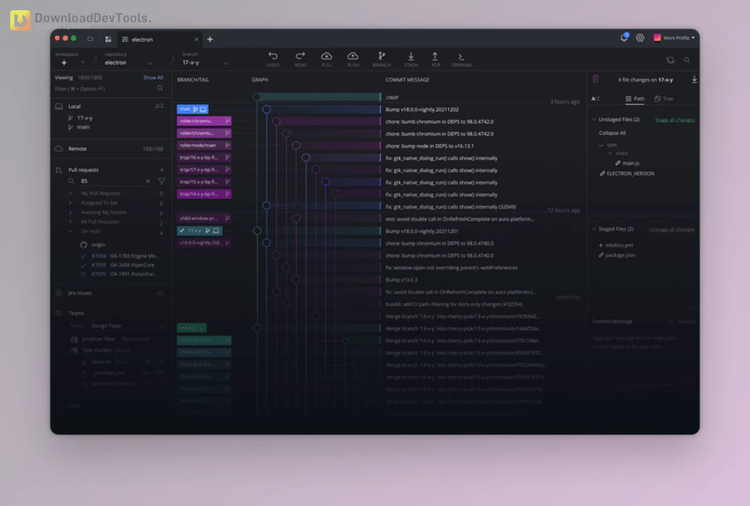
Task: Click the roller/node/main branch label
Action: click(x=204, y=145)
